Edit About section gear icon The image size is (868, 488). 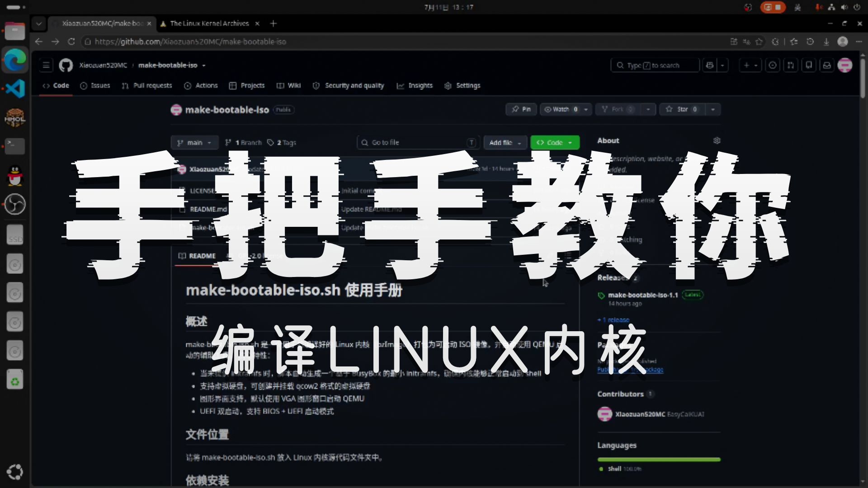click(x=717, y=141)
